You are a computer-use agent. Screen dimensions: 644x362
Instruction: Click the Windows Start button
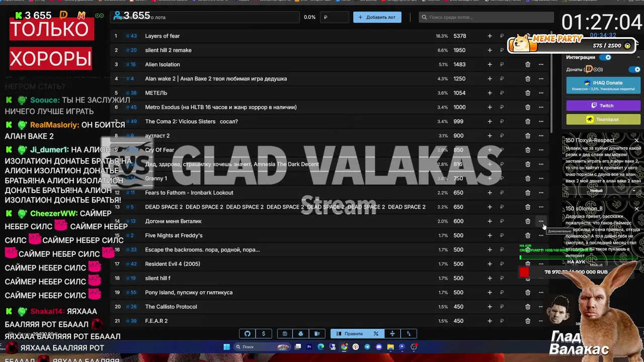226,347
